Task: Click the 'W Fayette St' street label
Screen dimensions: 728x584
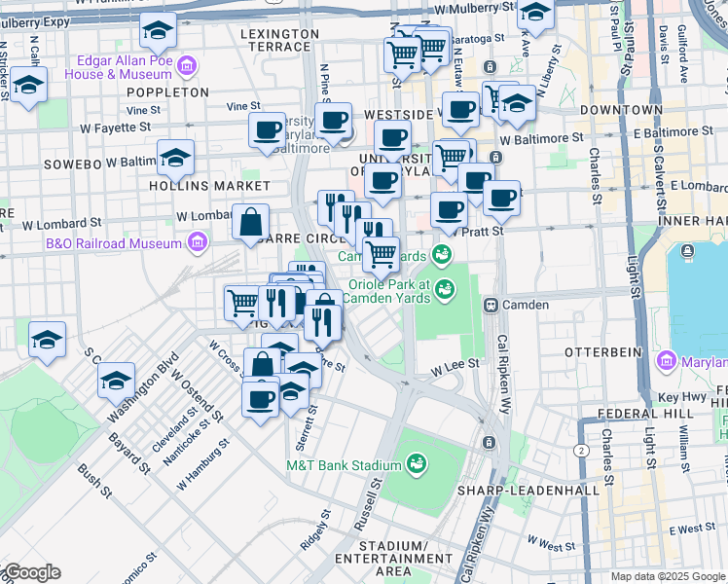Action: tap(116, 128)
